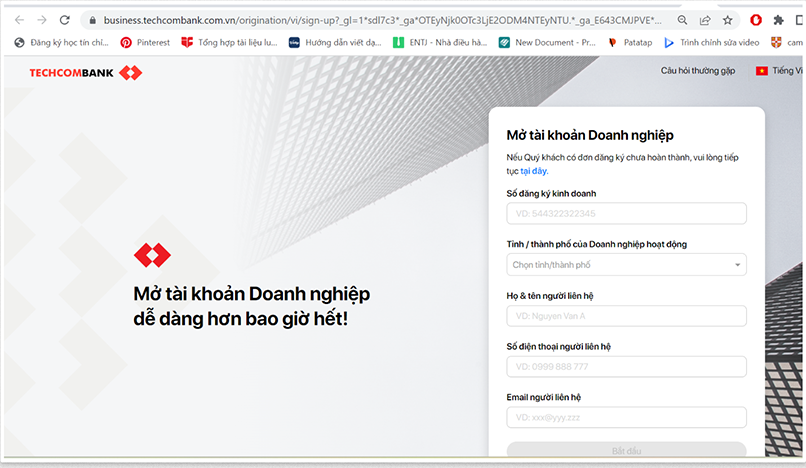Viewport: 806px width, 468px height.
Task: Focus the 'Số điện thoại người liên hệ' field
Action: pos(626,367)
